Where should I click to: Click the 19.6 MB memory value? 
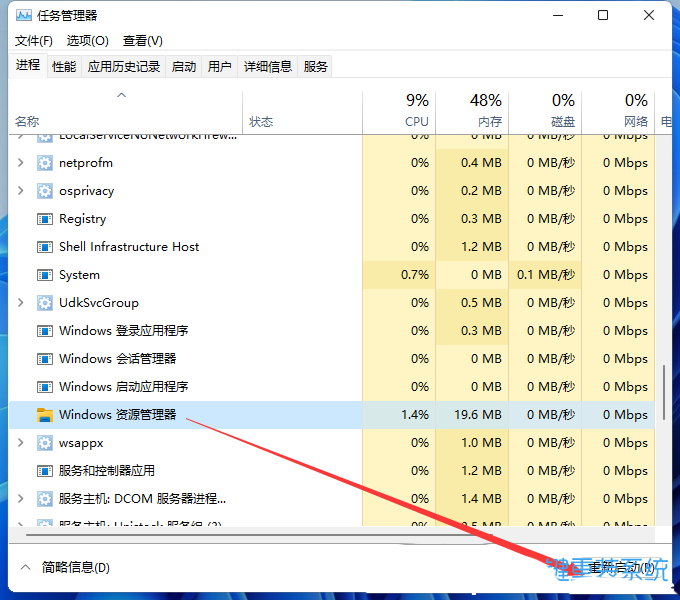coord(477,415)
